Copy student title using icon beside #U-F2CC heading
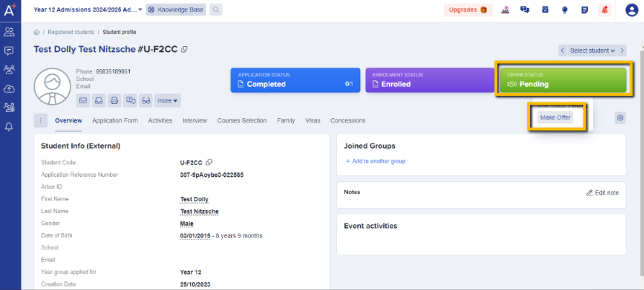The height and width of the screenshot is (290, 644). coord(184,49)
